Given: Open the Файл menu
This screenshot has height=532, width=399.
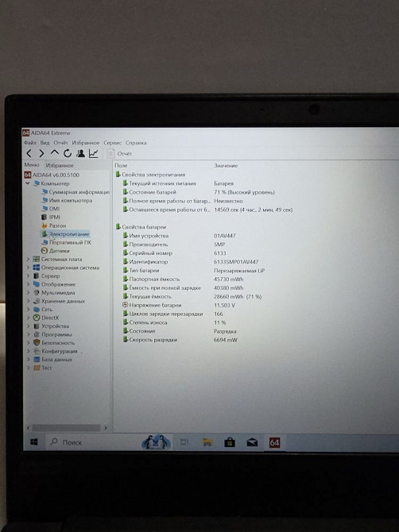Looking at the screenshot, I should click(29, 142).
